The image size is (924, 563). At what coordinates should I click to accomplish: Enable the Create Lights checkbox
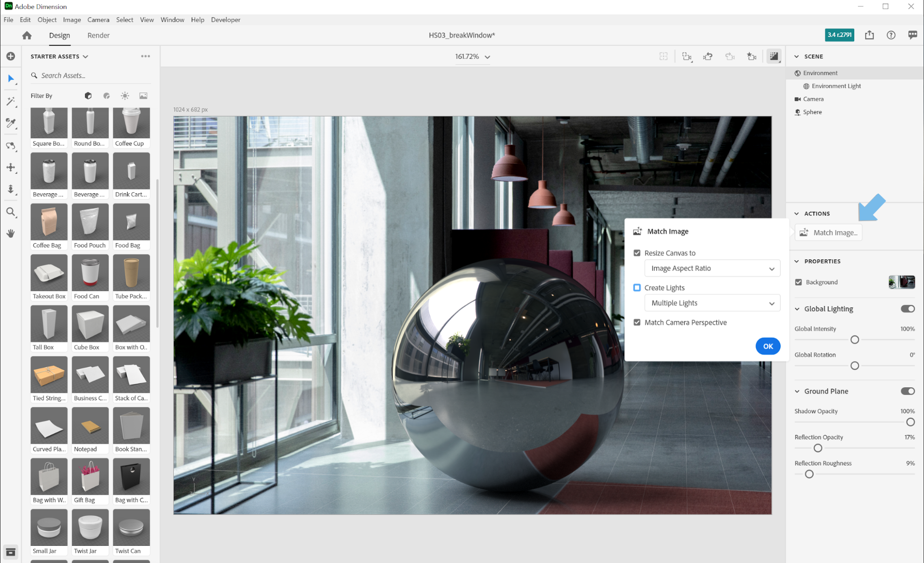(x=637, y=287)
